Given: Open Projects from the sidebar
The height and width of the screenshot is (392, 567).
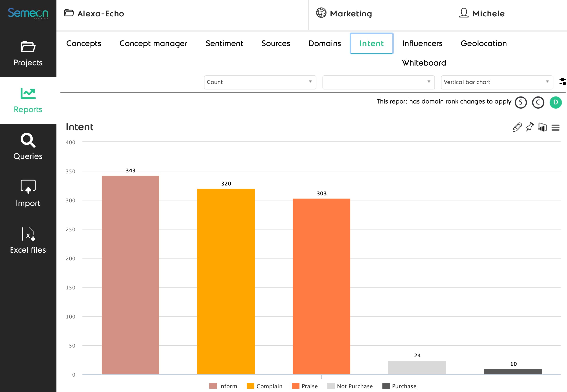Looking at the screenshot, I should pos(28,54).
